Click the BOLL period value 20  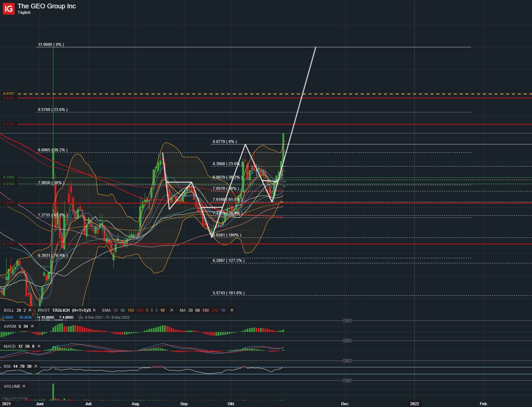click(19, 310)
